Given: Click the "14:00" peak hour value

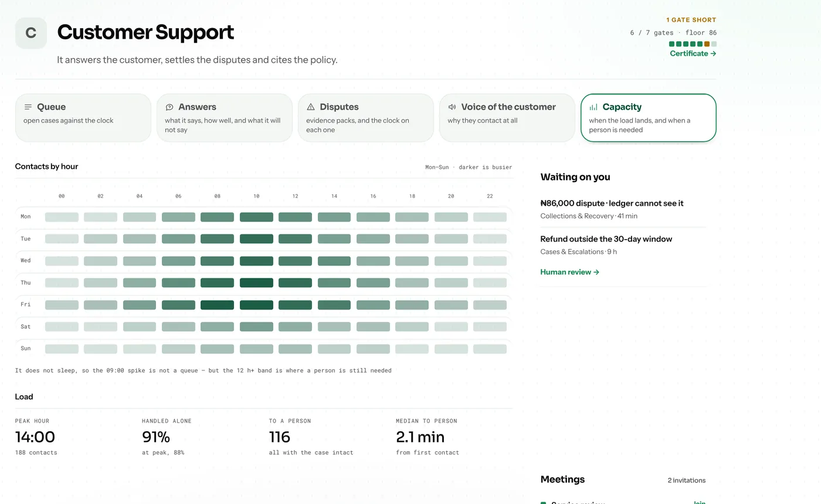Looking at the screenshot, I should pos(35,437).
